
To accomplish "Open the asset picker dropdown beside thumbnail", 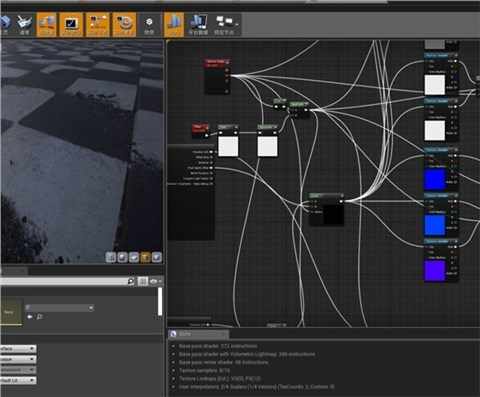I will pos(59,308).
